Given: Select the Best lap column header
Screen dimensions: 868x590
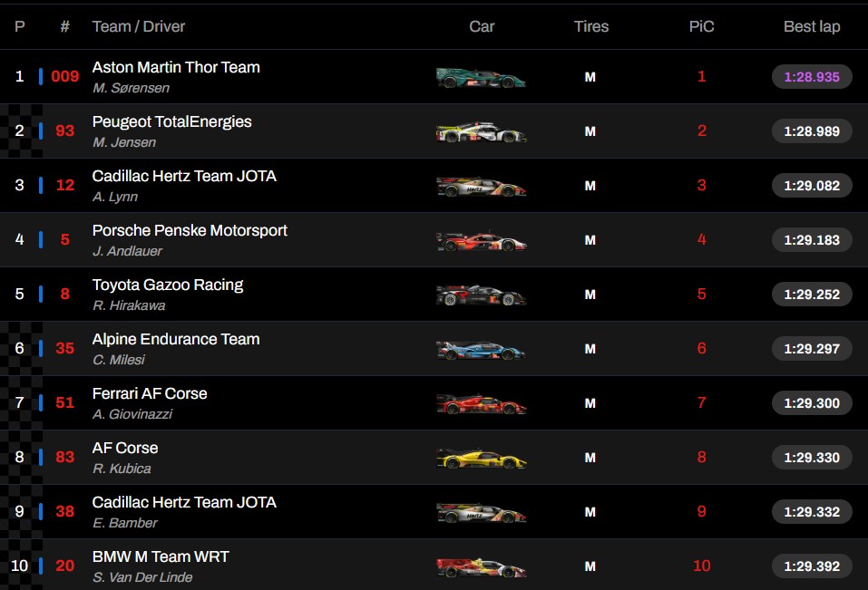Looking at the screenshot, I should (x=812, y=26).
